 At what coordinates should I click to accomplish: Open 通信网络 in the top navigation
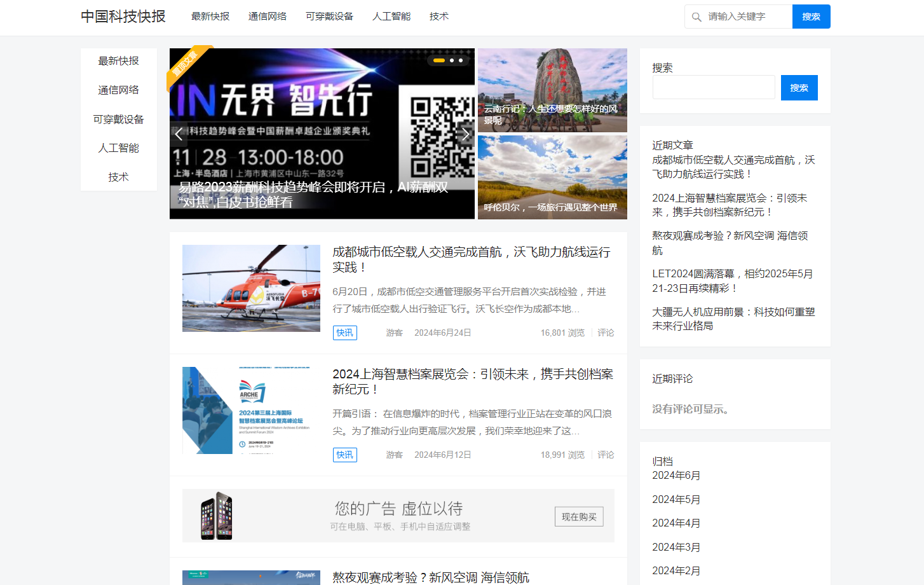pos(268,17)
